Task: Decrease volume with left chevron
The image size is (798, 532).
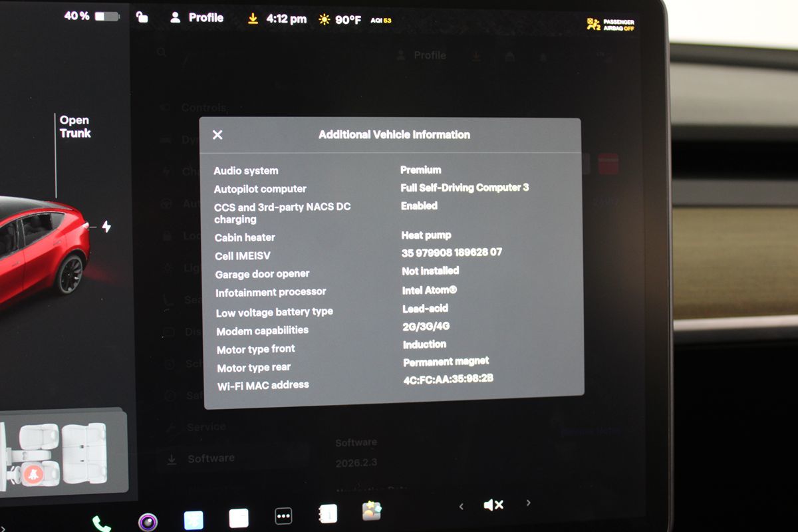Action: pyautogui.click(x=461, y=507)
